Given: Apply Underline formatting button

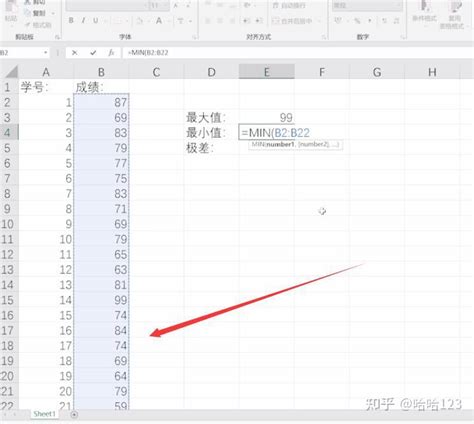Looking at the screenshot, I should click(95, 21).
